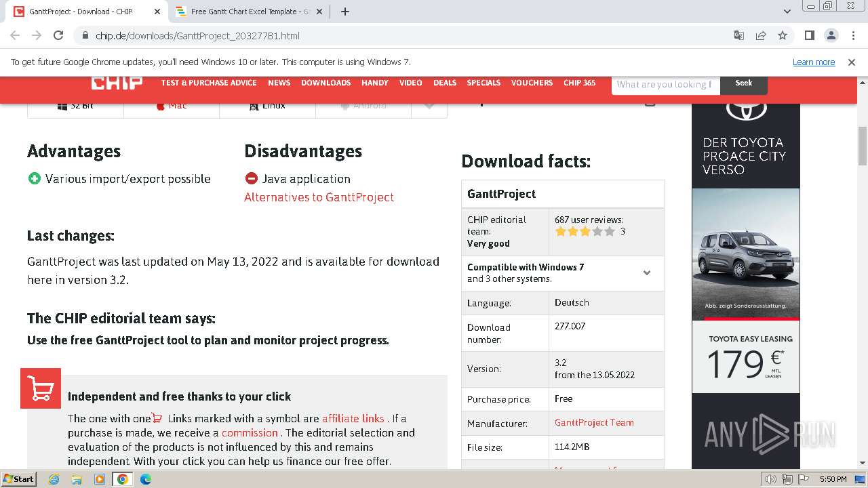Image resolution: width=868 pixels, height=488 pixels.
Task: Click the red shopping cart icon box
Action: 41,388
